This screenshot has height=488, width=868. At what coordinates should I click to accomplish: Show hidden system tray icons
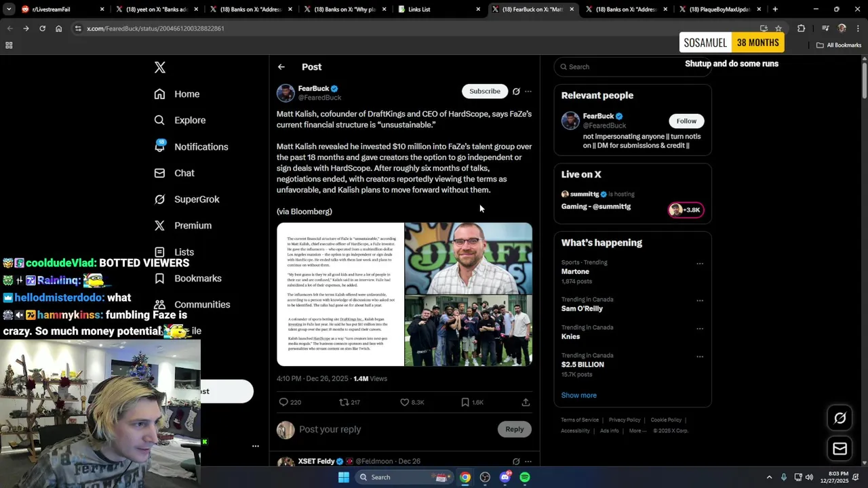click(769, 477)
